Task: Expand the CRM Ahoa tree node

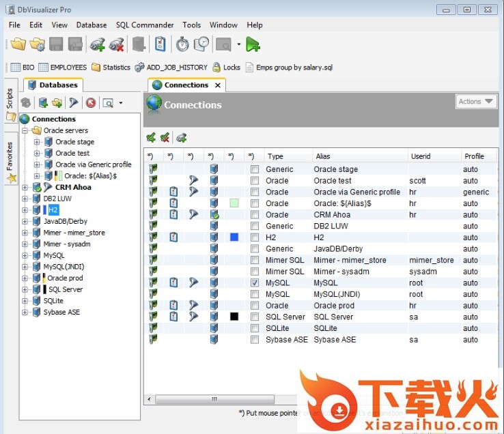Action: point(25,187)
